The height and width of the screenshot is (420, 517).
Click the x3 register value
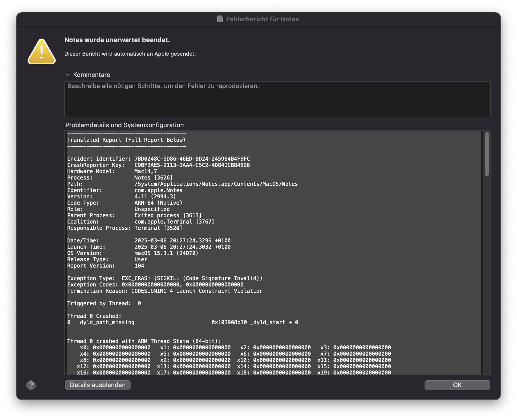362,347
